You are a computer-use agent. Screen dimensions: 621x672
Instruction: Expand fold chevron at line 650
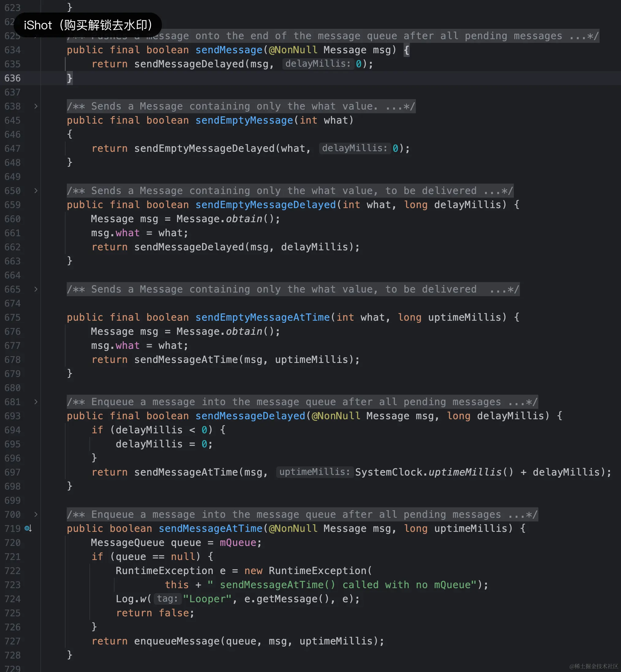pos(36,191)
